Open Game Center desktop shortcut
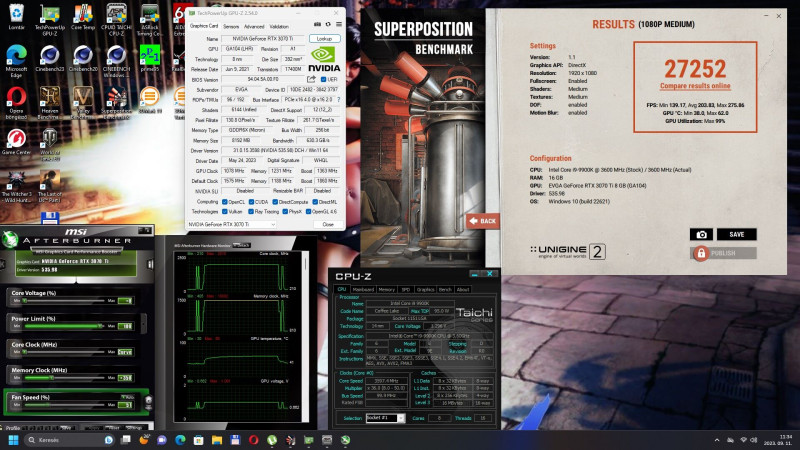The image size is (800, 450). click(16, 142)
